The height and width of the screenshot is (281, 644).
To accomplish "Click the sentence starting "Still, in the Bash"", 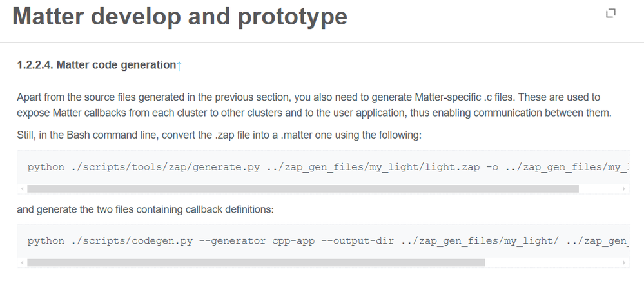I will (219, 135).
